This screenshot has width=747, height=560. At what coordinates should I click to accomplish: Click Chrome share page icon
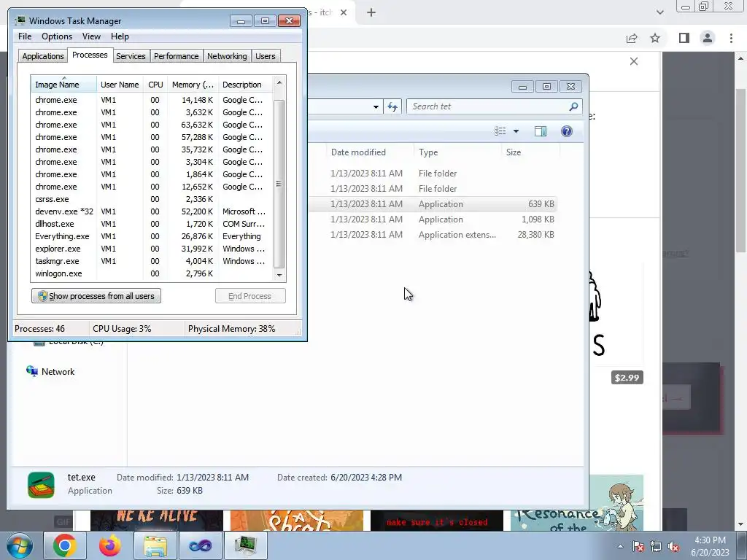pyautogui.click(x=632, y=38)
